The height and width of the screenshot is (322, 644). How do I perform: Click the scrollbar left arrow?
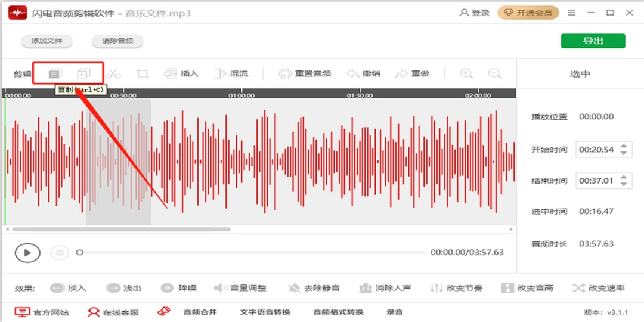pos(7,229)
